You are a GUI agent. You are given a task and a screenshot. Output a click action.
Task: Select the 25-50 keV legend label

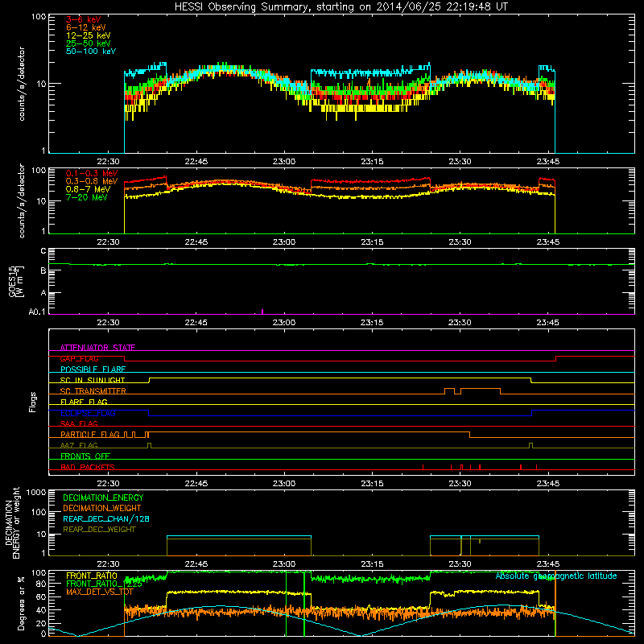click(88, 43)
